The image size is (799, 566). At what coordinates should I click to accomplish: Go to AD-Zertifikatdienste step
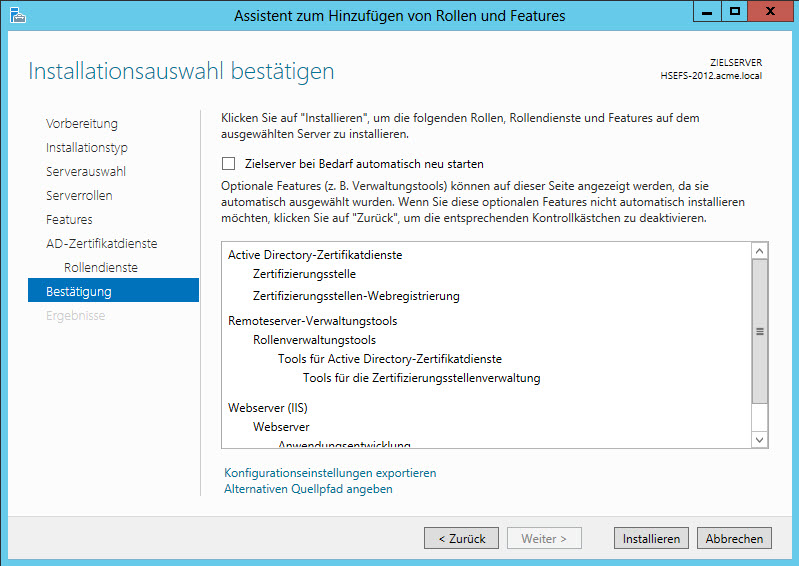[x=101, y=244]
